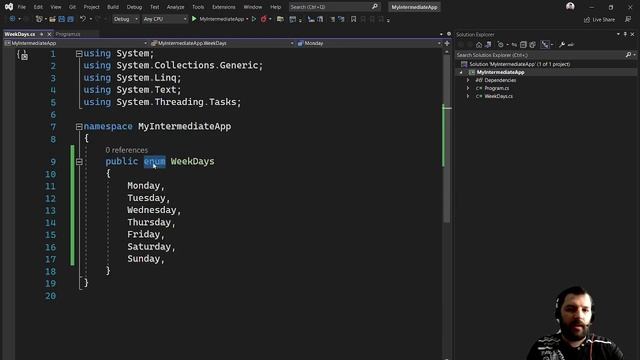Open the Debug menu
The width and height of the screenshot is (640, 360).
click(134, 7)
